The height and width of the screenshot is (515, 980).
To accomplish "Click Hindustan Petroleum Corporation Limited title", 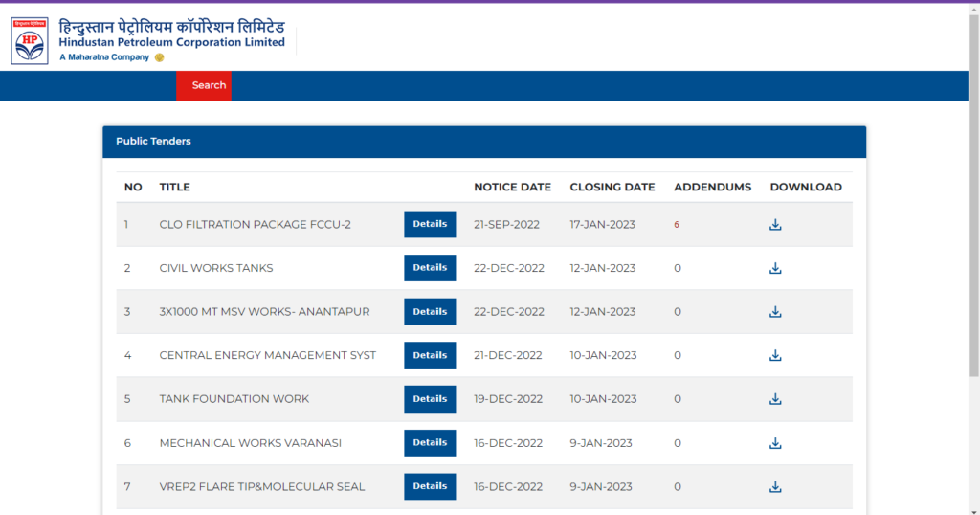I will pos(171,42).
